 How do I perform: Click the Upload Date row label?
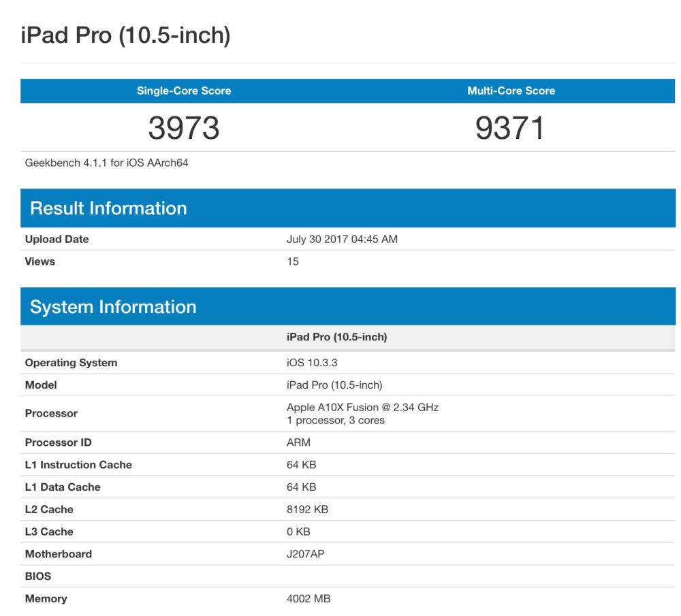pyautogui.click(x=57, y=239)
